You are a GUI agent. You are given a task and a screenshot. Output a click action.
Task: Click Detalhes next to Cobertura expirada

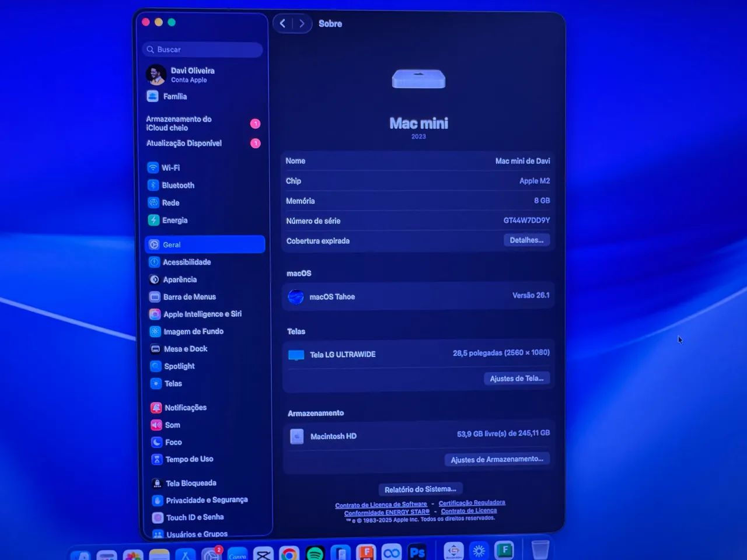click(x=526, y=240)
